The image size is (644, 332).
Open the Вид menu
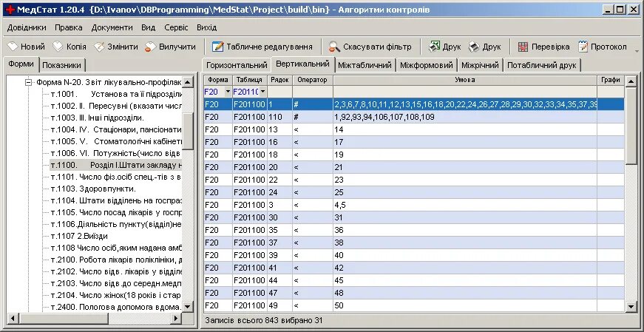[x=149, y=27]
